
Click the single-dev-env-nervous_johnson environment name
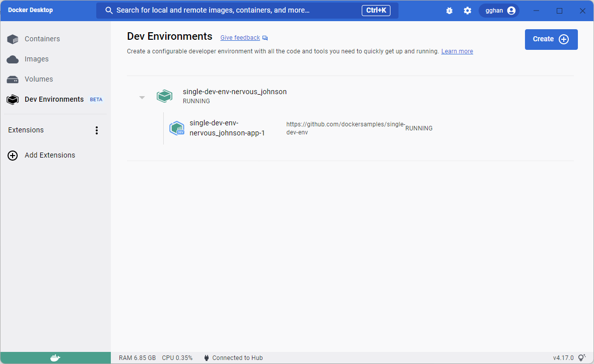tap(234, 92)
